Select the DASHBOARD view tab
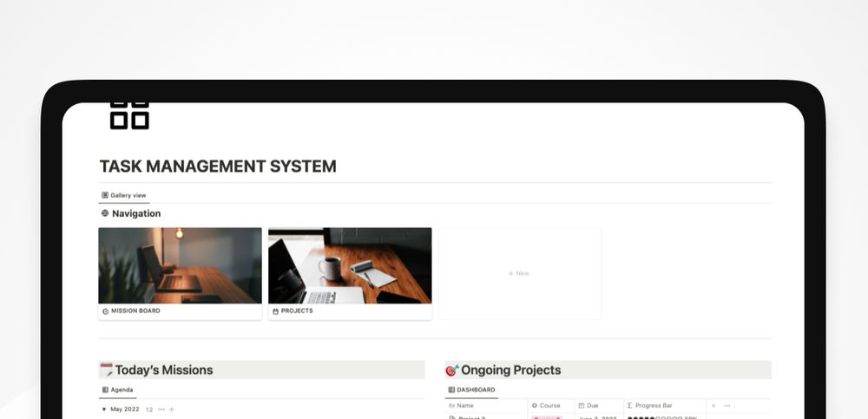 pos(471,390)
